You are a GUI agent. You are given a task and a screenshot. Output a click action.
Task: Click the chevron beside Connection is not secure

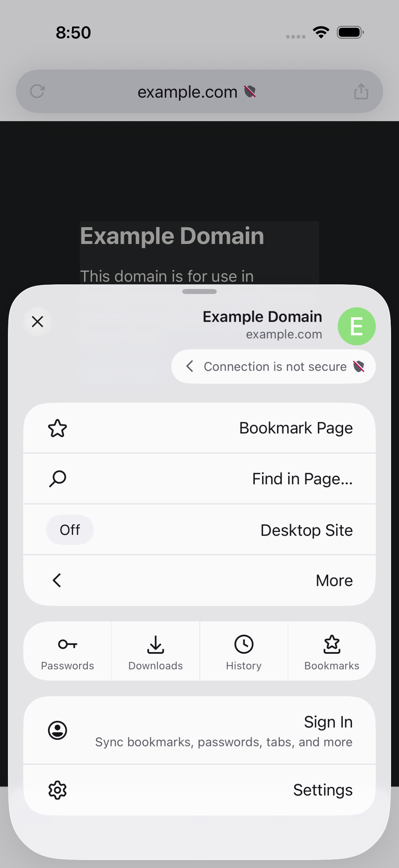(190, 366)
